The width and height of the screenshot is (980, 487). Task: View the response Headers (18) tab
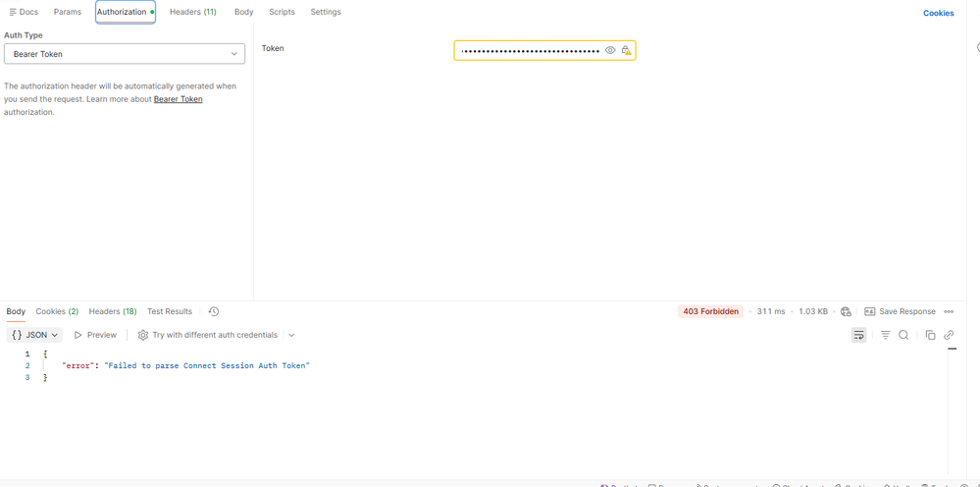click(113, 311)
